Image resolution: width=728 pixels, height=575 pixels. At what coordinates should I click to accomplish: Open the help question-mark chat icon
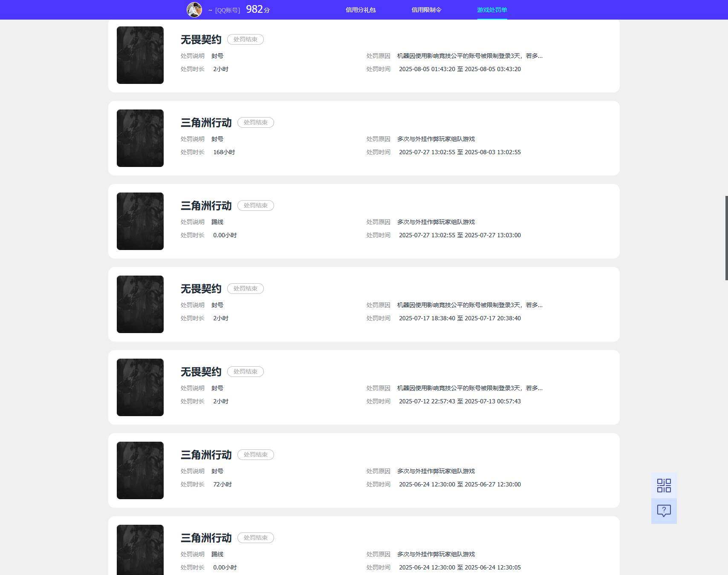[x=664, y=511]
